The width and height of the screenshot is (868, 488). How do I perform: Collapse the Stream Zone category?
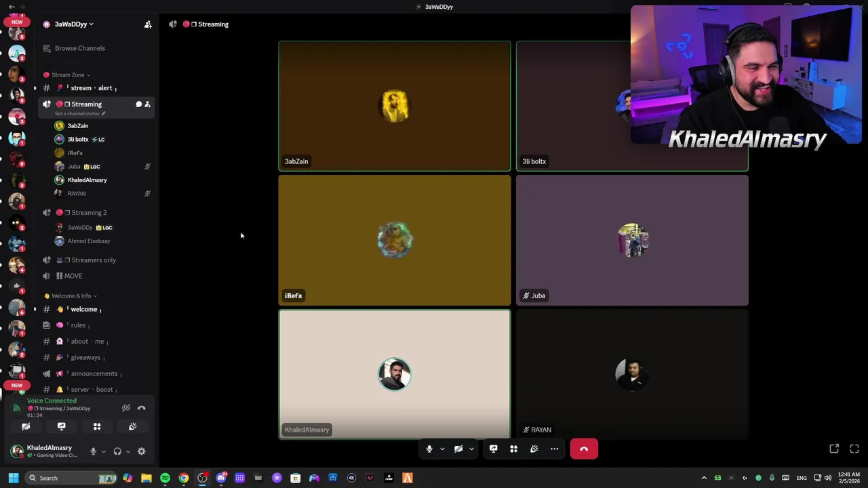pos(71,75)
